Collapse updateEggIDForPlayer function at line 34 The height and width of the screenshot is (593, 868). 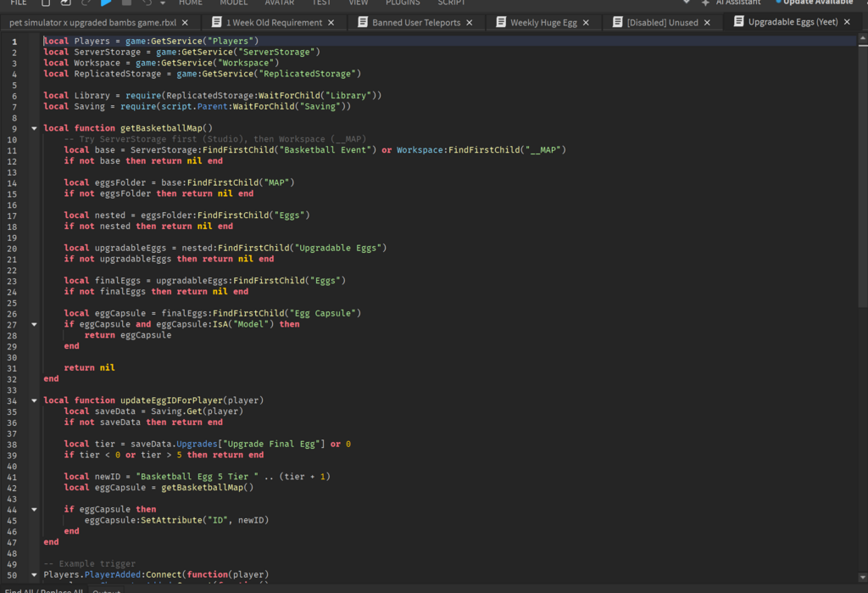[x=34, y=400]
